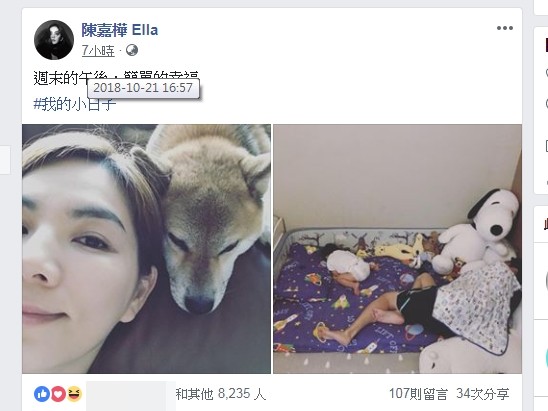Click the globe public privacy icon
The height and width of the screenshot is (411, 548).
tap(132, 50)
